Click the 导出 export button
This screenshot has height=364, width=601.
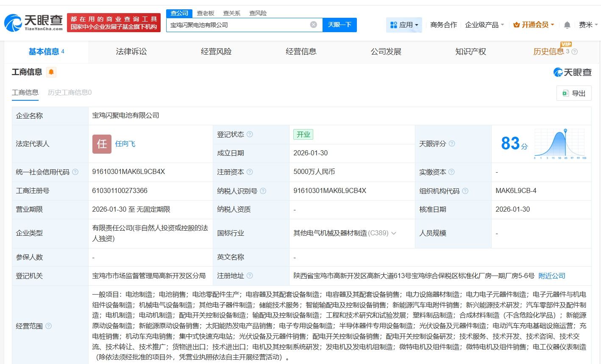[574, 93]
